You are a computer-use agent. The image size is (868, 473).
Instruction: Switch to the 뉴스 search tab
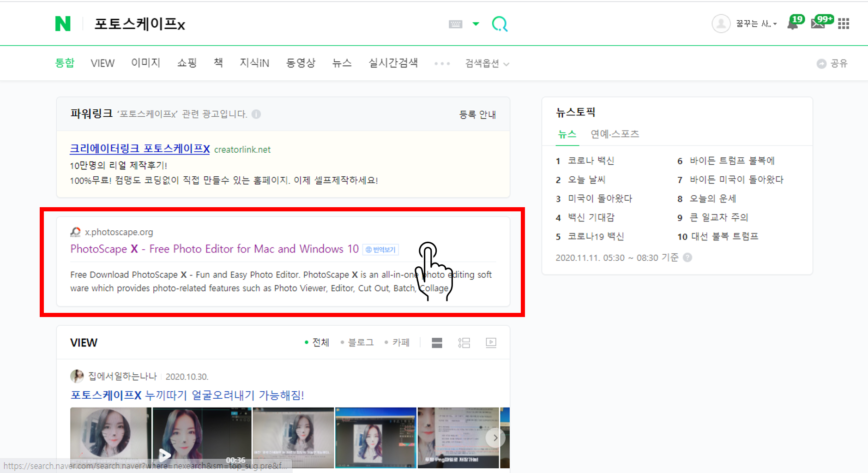point(342,63)
